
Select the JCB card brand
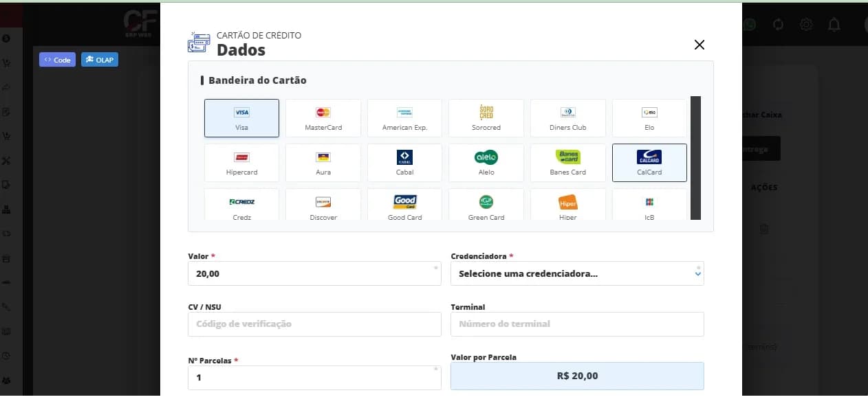click(x=649, y=205)
